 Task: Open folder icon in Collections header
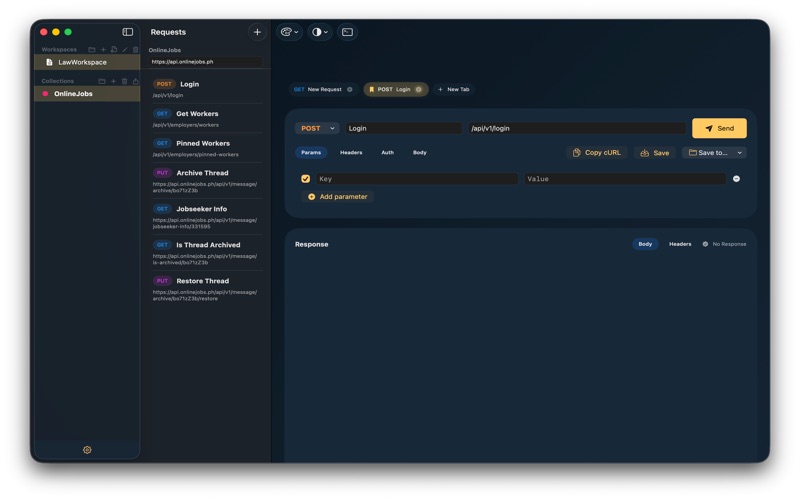pyautogui.click(x=102, y=81)
